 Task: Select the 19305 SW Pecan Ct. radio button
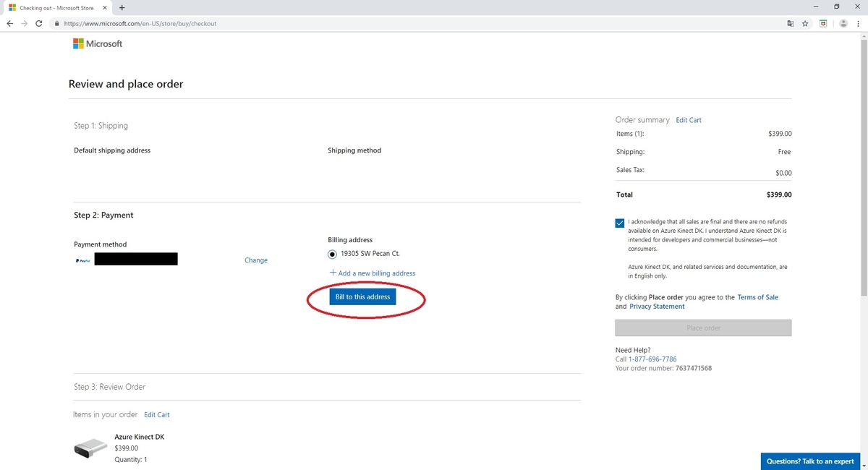(x=332, y=254)
